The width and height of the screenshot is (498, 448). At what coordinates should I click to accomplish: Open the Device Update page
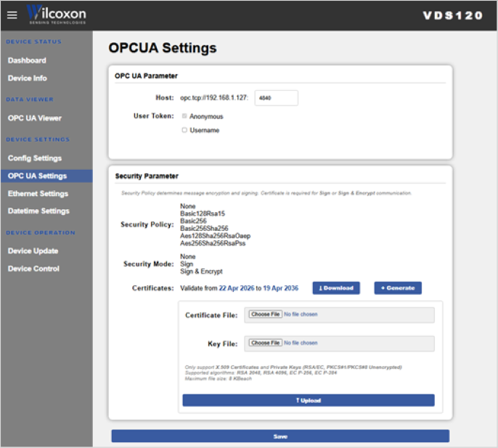[x=33, y=251]
